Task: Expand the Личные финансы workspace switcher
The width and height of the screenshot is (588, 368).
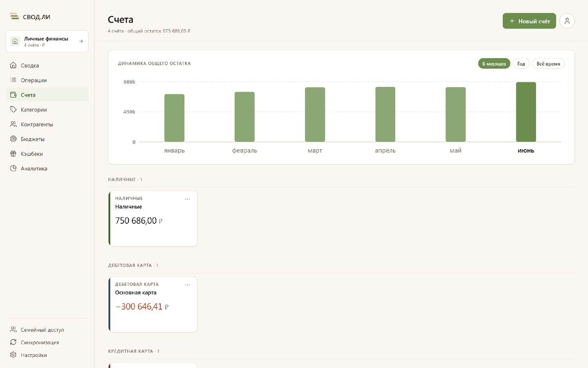Action: pyautogui.click(x=48, y=41)
